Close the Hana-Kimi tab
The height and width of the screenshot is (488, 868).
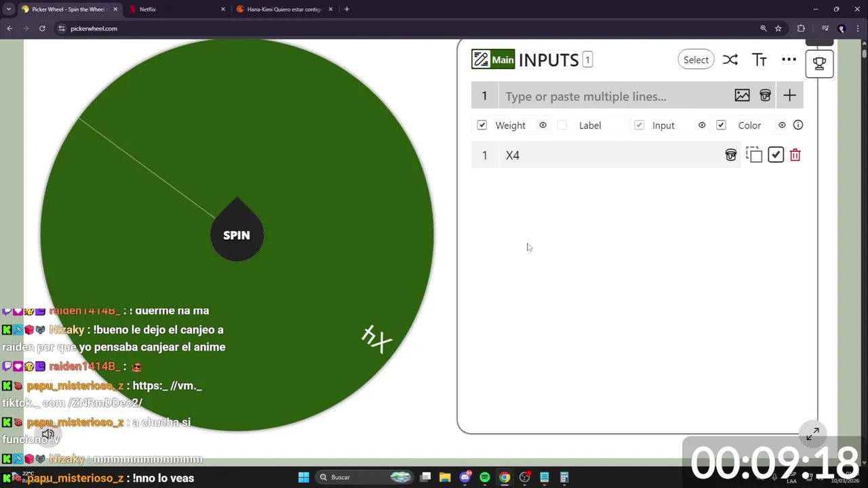(330, 9)
